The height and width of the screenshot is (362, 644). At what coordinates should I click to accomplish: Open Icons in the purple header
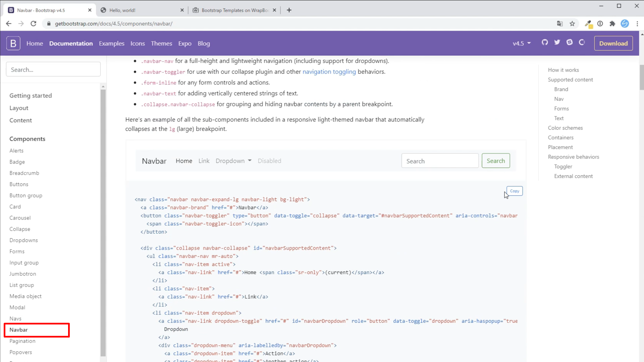click(x=138, y=44)
